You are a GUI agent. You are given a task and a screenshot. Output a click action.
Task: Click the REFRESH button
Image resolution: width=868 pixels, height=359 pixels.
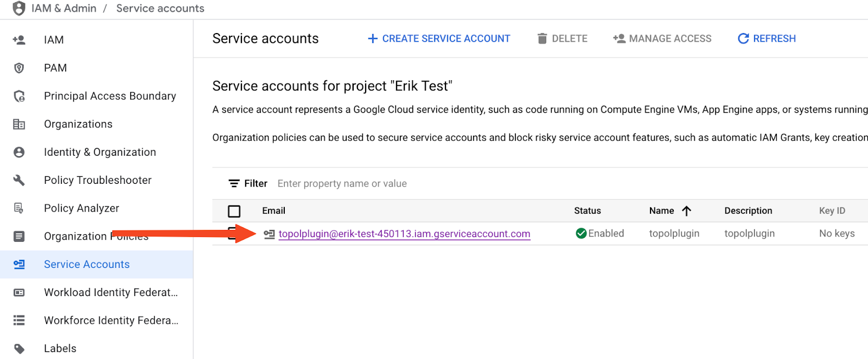click(767, 39)
